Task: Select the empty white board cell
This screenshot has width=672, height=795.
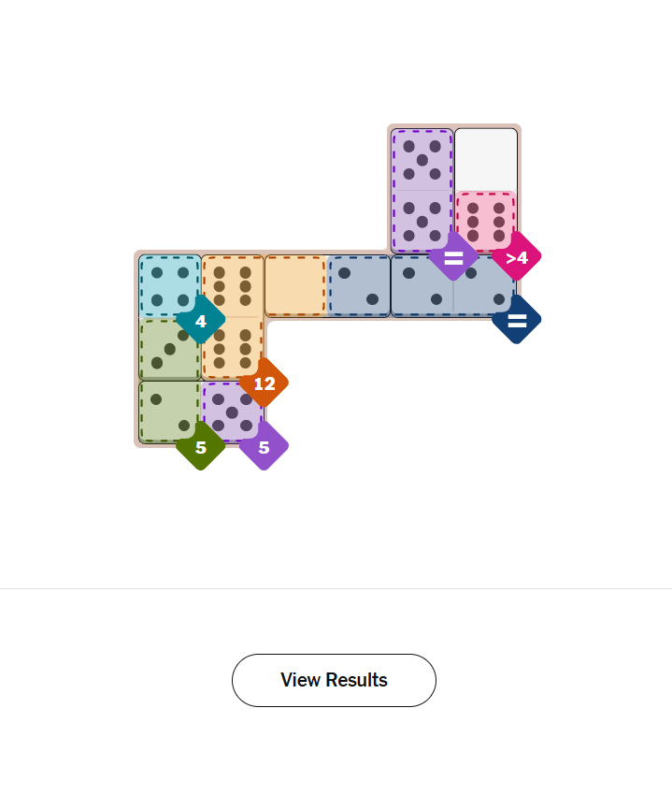Action: click(485, 158)
